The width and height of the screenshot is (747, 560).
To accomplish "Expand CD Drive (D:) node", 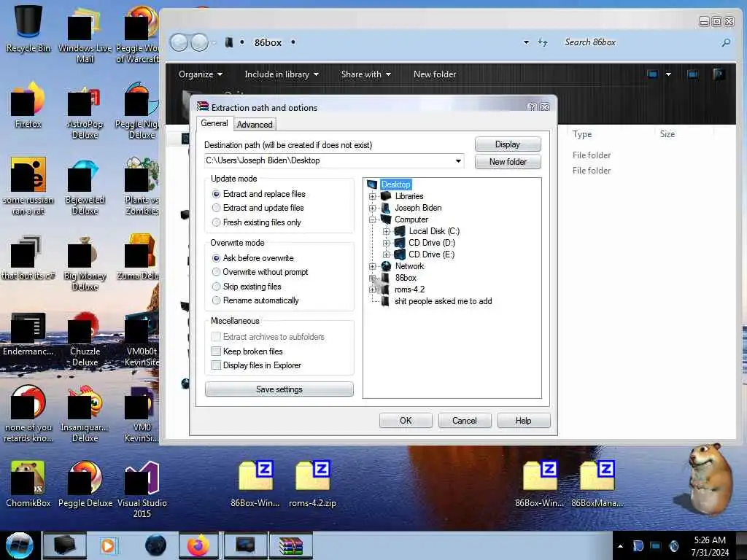I will 387,243.
